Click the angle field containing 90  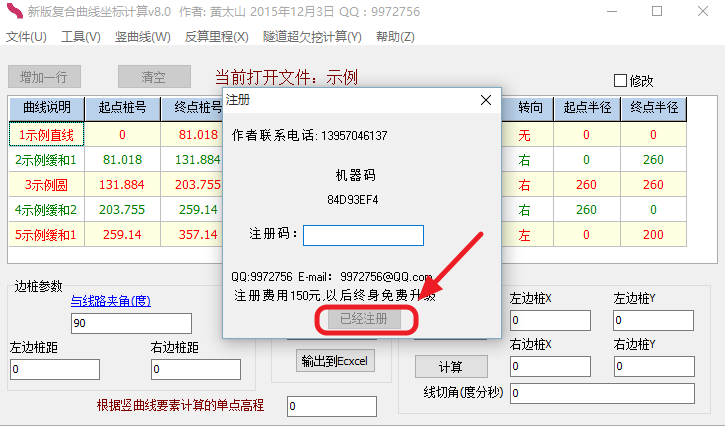pyautogui.click(x=131, y=323)
